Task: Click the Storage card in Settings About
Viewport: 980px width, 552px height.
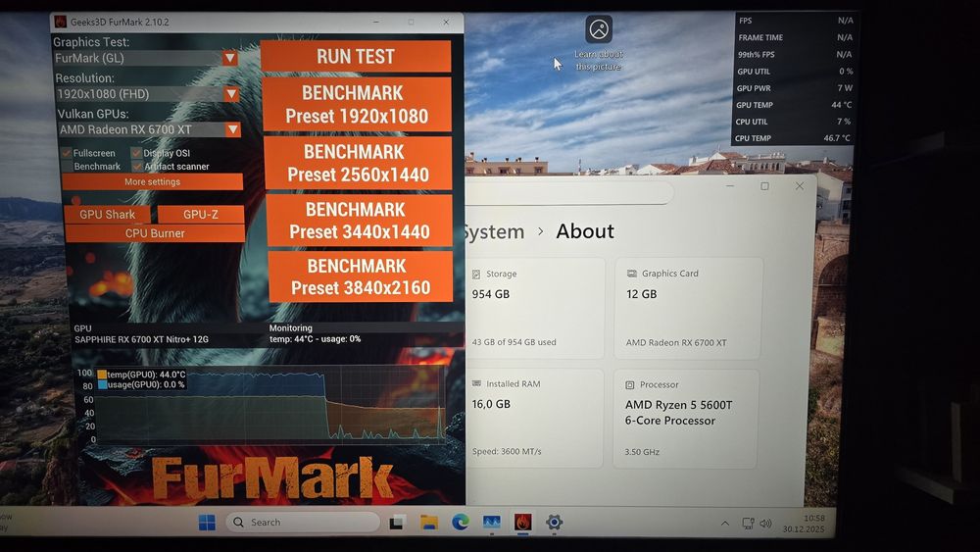Action: pyautogui.click(x=536, y=308)
